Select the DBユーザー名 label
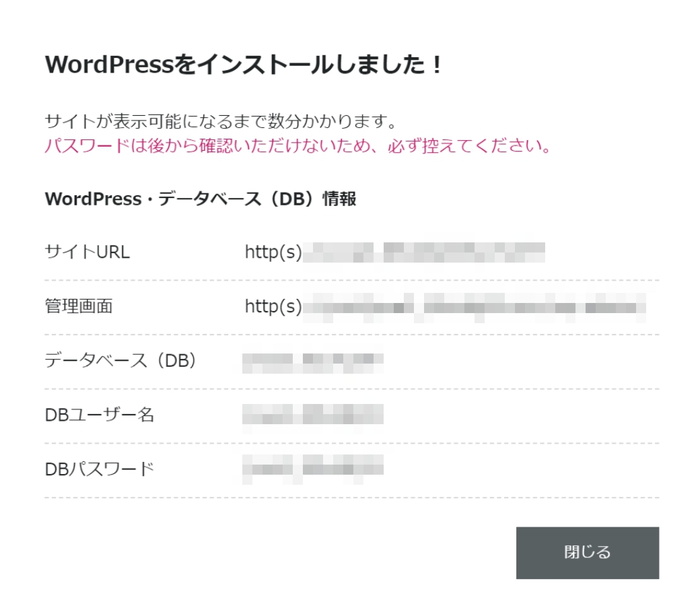Image resolution: width=700 pixels, height=608 pixels. coord(99,415)
